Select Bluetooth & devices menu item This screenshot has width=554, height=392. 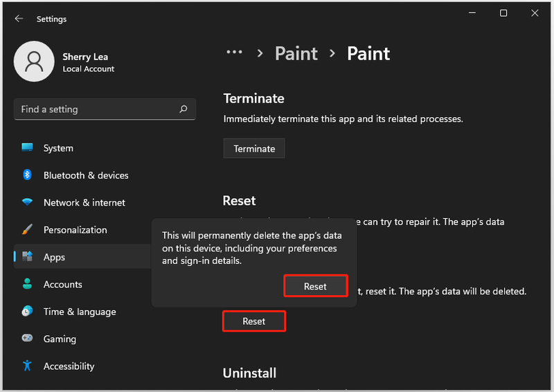point(86,175)
